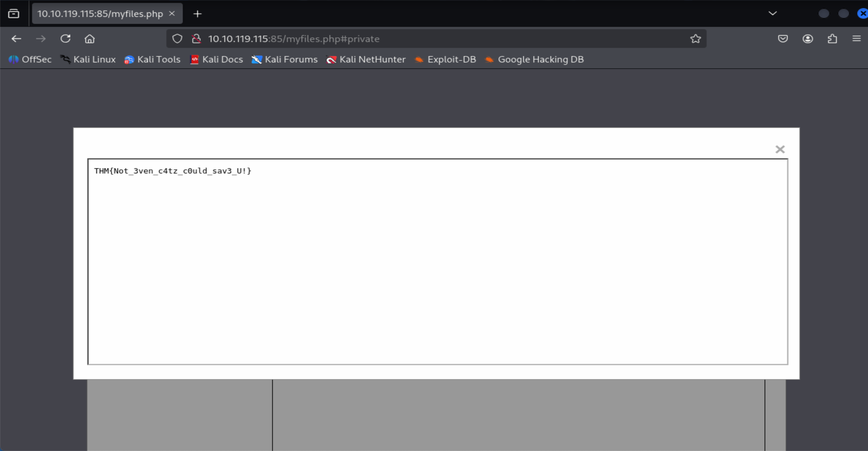Open the Firefox hamburger menu
This screenshot has width=868, height=451.
856,39
